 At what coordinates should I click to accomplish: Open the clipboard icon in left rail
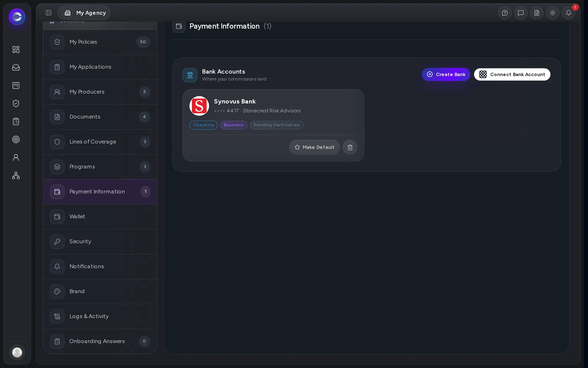pyautogui.click(x=16, y=121)
